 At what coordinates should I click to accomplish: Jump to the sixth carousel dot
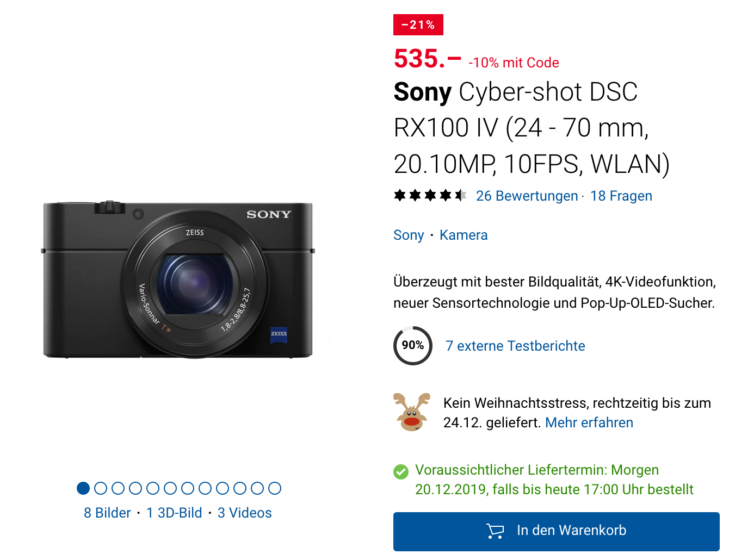(x=170, y=488)
